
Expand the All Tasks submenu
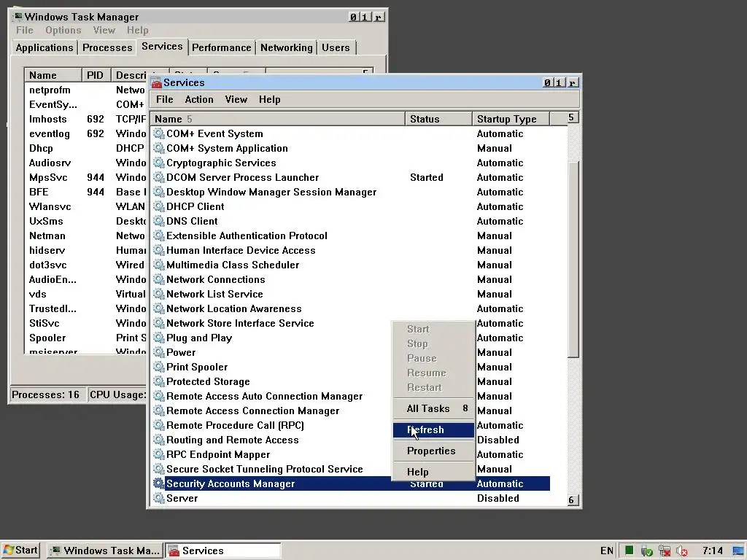coord(433,408)
